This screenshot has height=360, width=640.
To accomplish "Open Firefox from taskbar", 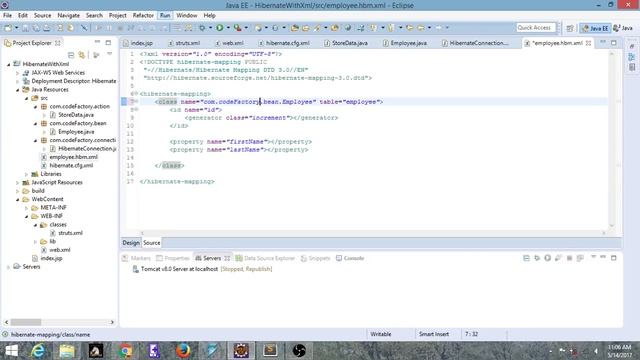I will [x=183, y=351].
